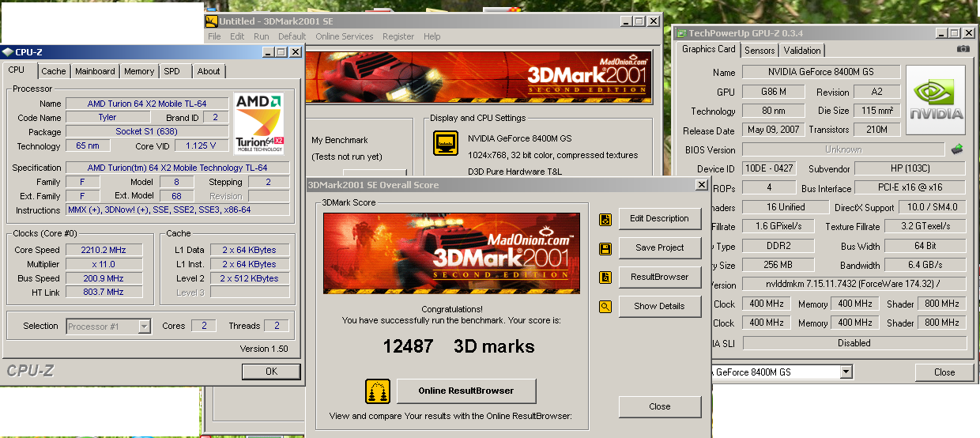Screen dimensions: 980x438
Task: Open the Help menu in 3DMark2001
Action: click(x=432, y=36)
